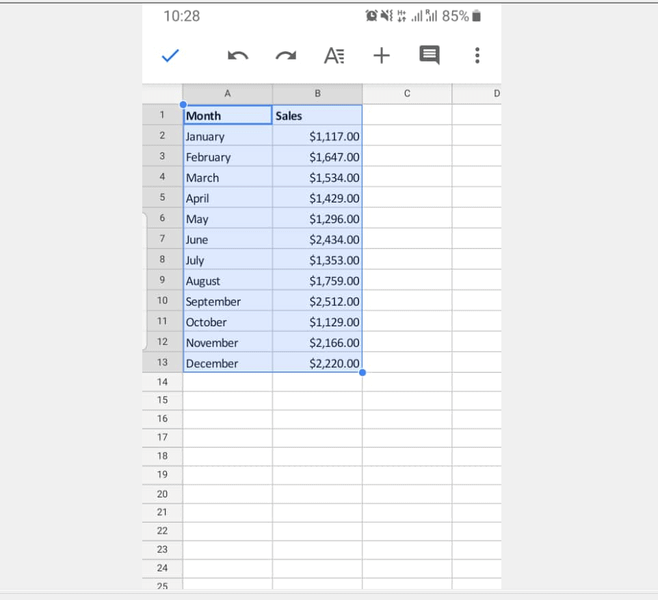
Task: Tap the top-left selection handle
Action: (183, 104)
